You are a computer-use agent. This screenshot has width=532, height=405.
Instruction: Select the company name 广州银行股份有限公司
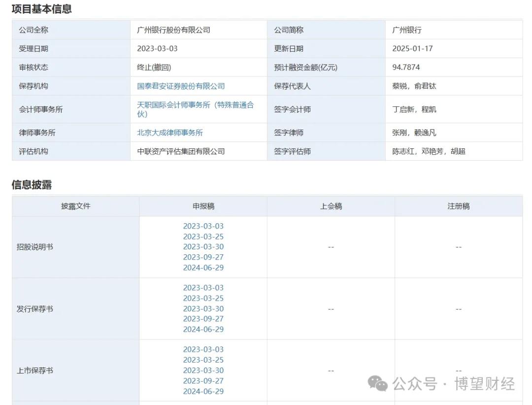click(x=173, y=30)
